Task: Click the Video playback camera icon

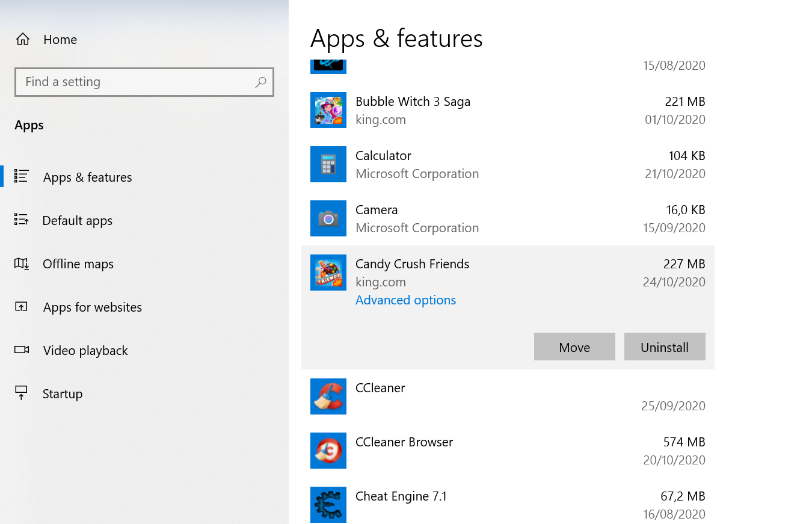Action: coord(22,350)
